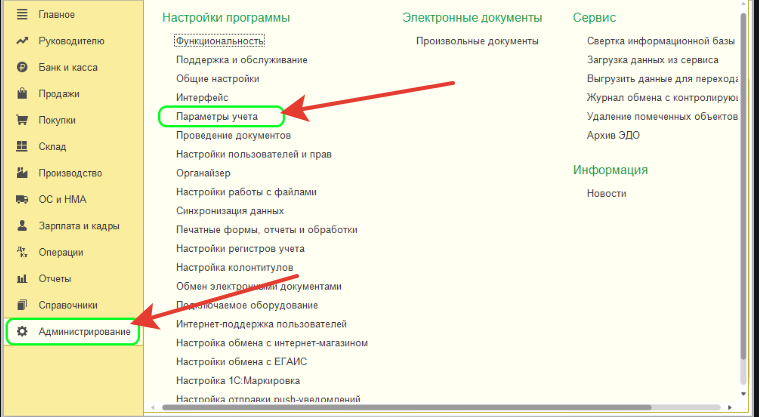Image resolution: width=759 pixels, height=417 pixels.
Task: Open Настройка колонтитулов link
Action: click(235, 267)
